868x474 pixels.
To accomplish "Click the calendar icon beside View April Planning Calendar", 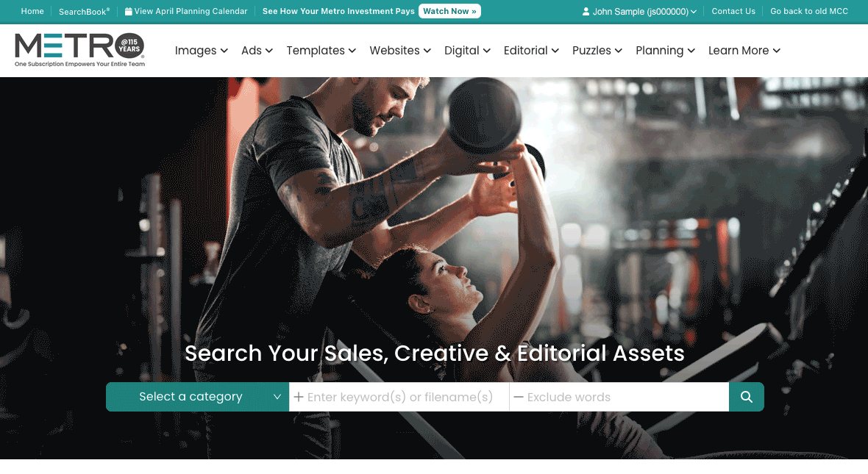I will 129,12.
